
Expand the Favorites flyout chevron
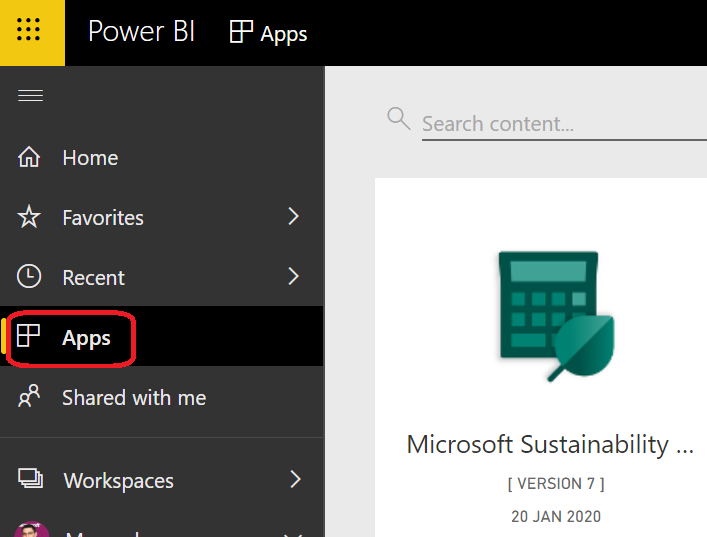coord(293,217)
